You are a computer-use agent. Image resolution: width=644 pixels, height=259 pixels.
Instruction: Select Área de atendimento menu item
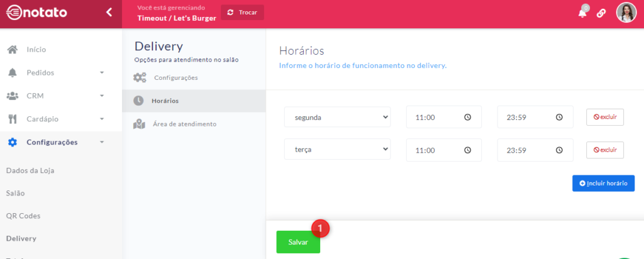[184, 124]
